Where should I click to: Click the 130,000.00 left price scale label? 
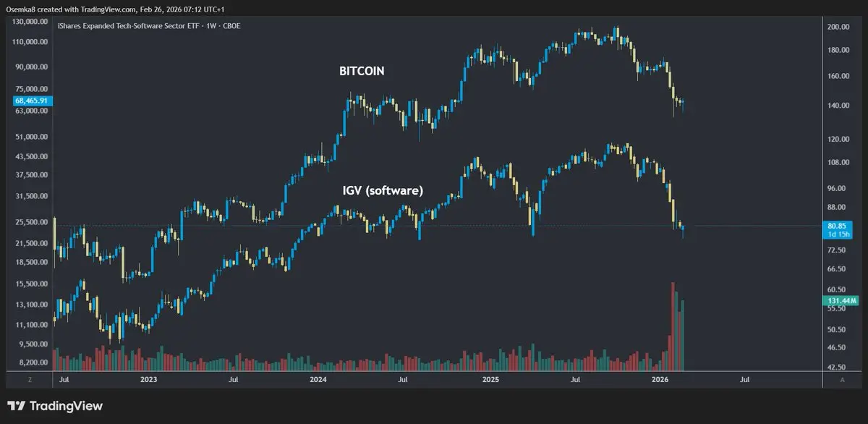(x=29, y=22)
